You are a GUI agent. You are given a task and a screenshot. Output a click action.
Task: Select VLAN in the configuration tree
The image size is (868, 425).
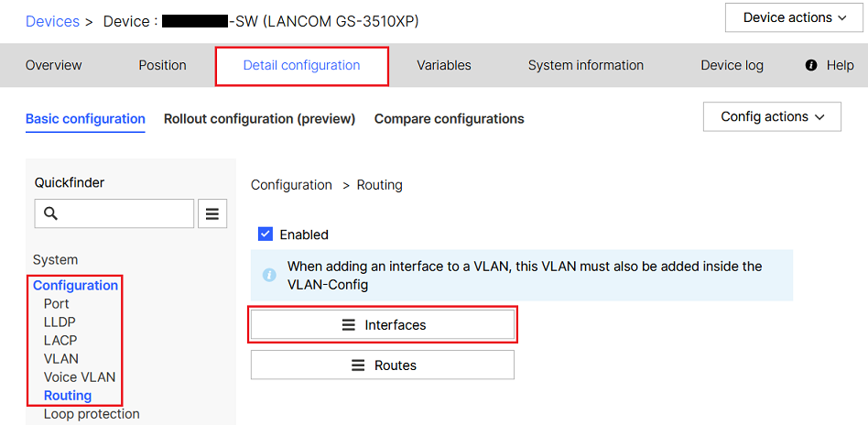61,359
